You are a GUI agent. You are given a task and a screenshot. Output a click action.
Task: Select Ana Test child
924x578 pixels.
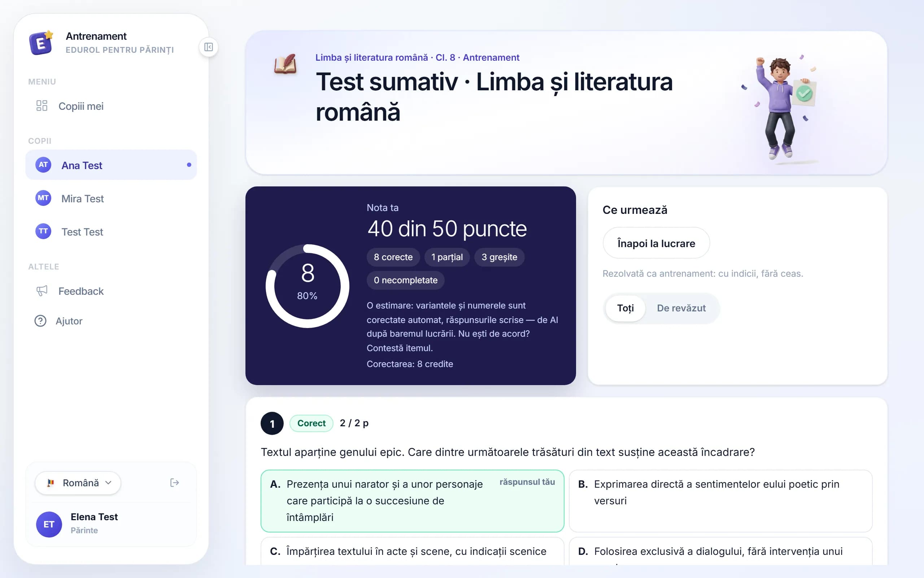(111, 165)
